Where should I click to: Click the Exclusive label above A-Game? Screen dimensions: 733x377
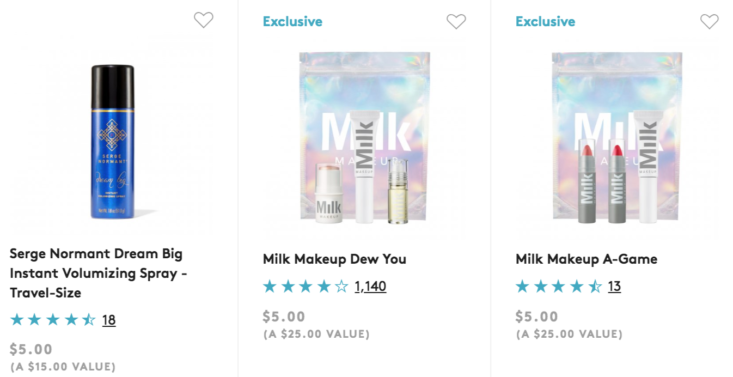click(x=546, y=22)
